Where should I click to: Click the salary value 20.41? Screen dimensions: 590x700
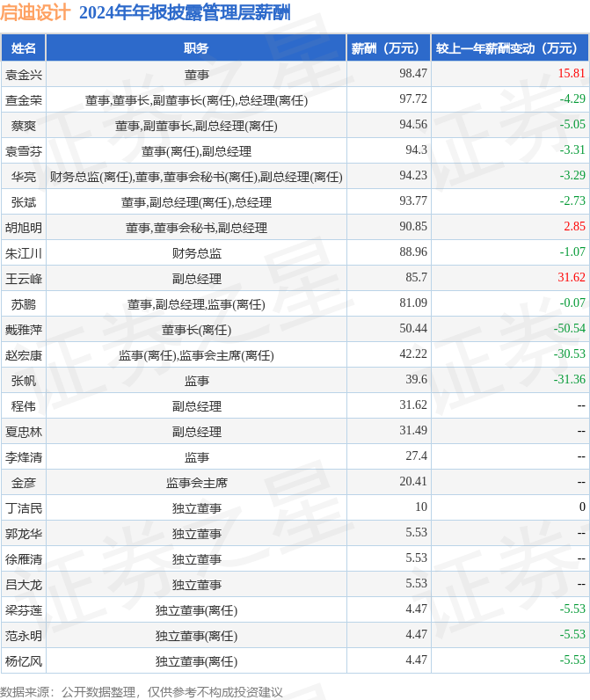[412, 480]
